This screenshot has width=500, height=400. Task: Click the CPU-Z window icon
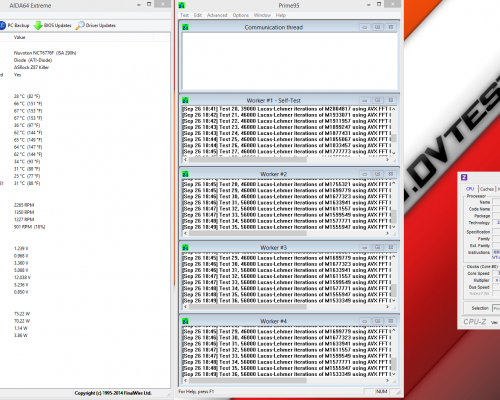464,177
